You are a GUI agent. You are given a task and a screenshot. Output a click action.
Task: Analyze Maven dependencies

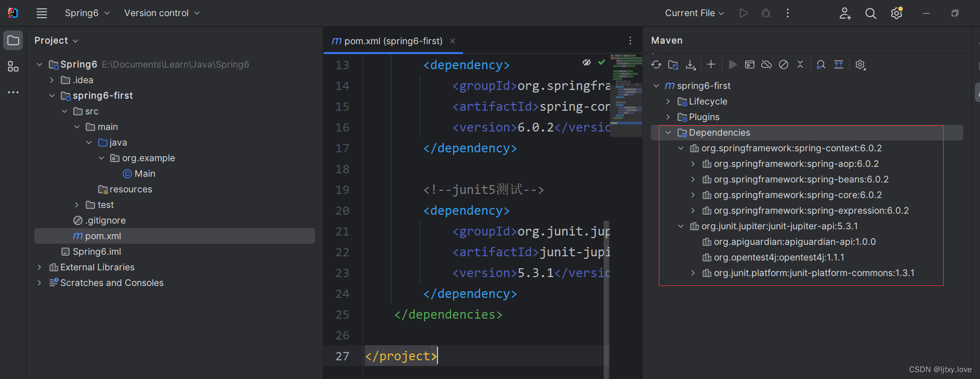[821, 64]
